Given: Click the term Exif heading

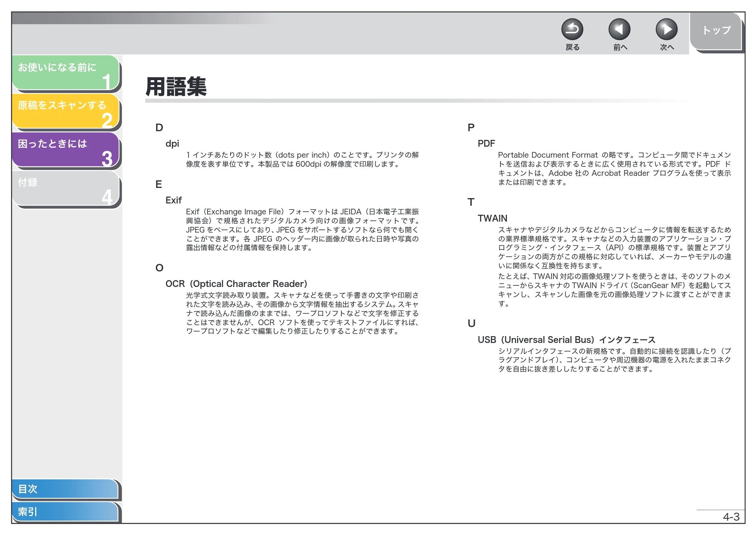Looking at the screenshot, I should coord(174,200).
